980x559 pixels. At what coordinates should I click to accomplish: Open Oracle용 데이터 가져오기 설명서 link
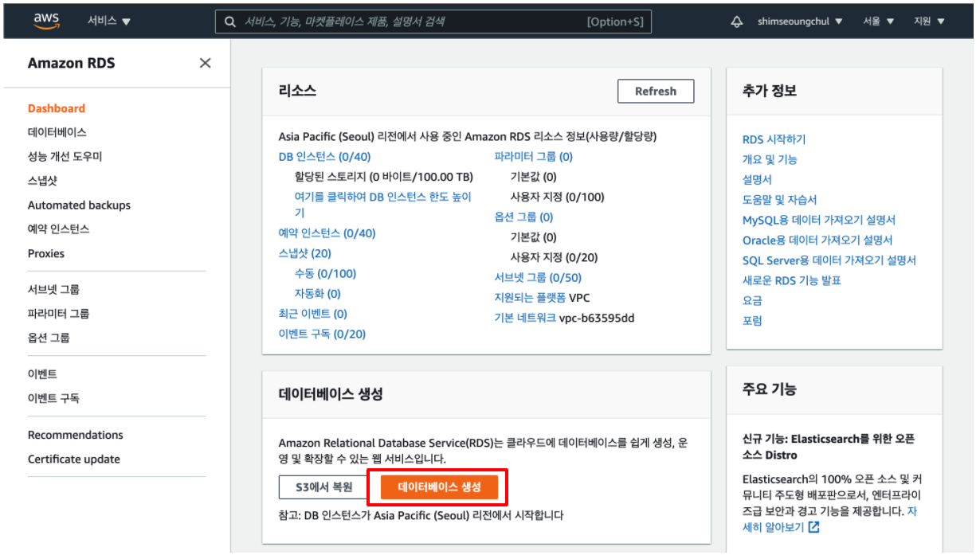(817, 240)
